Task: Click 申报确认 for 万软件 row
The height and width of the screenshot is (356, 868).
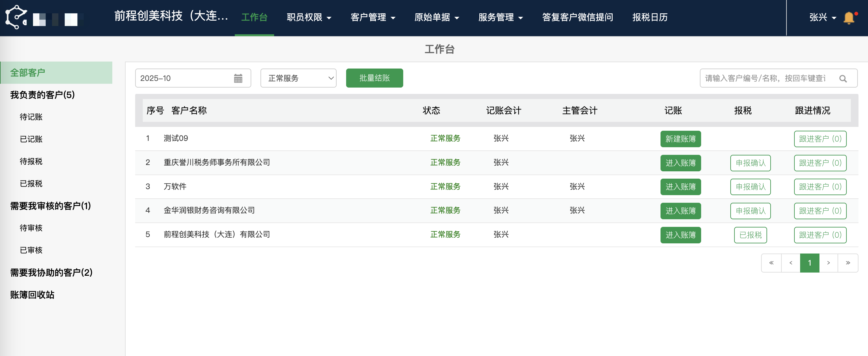Action: click(x=750, y=187)
